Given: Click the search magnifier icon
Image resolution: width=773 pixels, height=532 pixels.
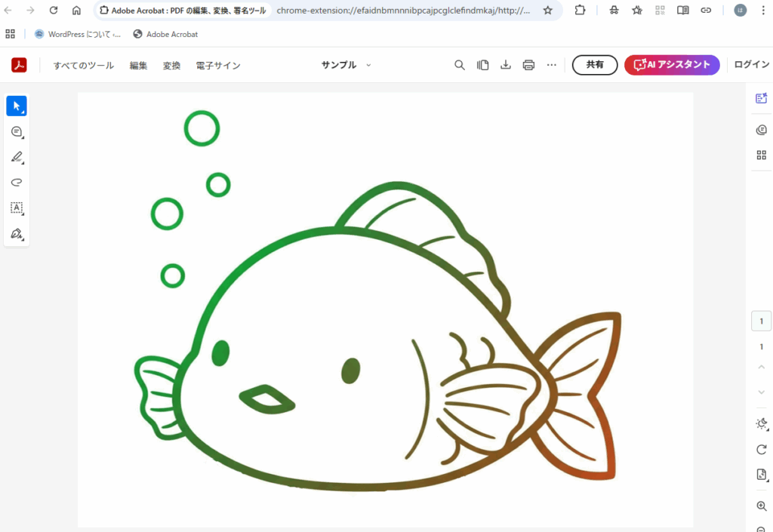Looking at the screenshot, I should coord(460,65).
